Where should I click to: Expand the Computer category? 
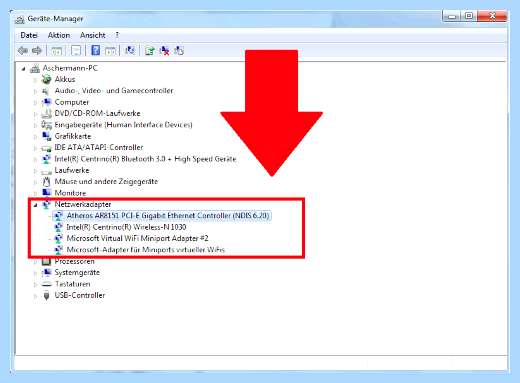point(35,103)
